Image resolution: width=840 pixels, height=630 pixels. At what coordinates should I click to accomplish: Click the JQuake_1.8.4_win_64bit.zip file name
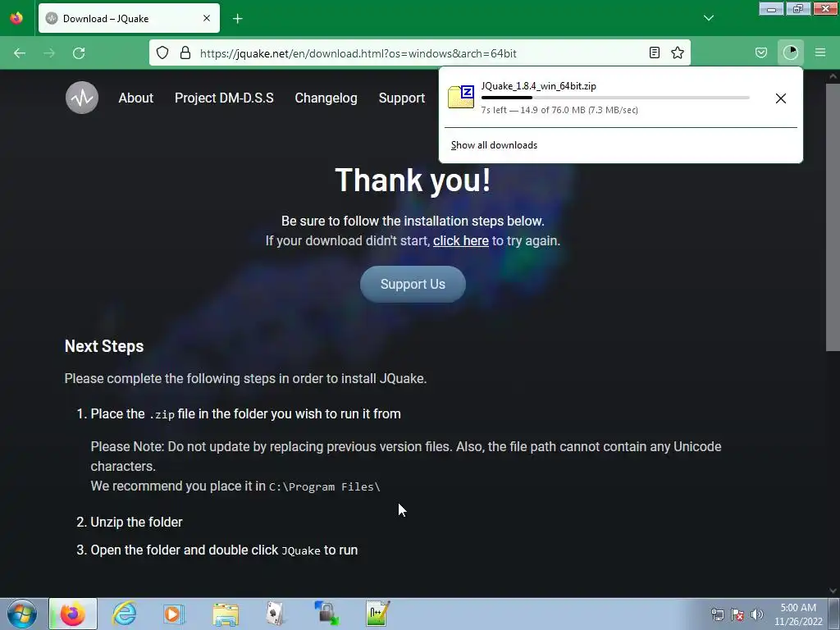coord(538,85)
